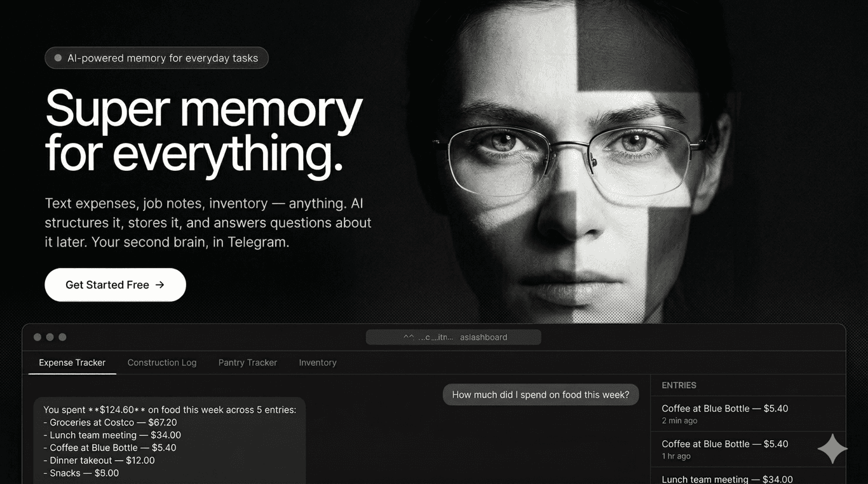Click the dot in AI-powered memory badge
Image resolution: width=868 pixels, height=484 pixels.
[x=58, y=58]
